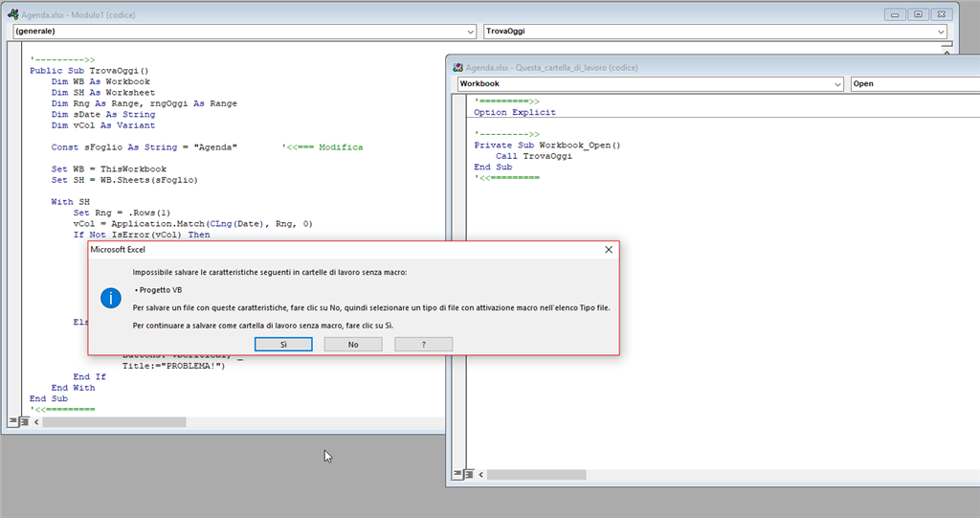Click the line 'Set WB = ThisWorkbook'
The image size is (980, 518).
pos(109,169)
